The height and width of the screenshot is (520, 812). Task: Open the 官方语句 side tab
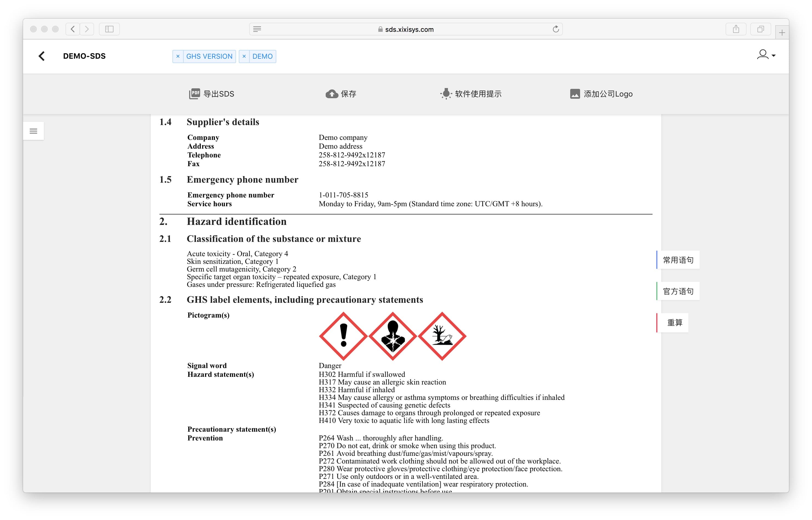[x=678, y=291]
